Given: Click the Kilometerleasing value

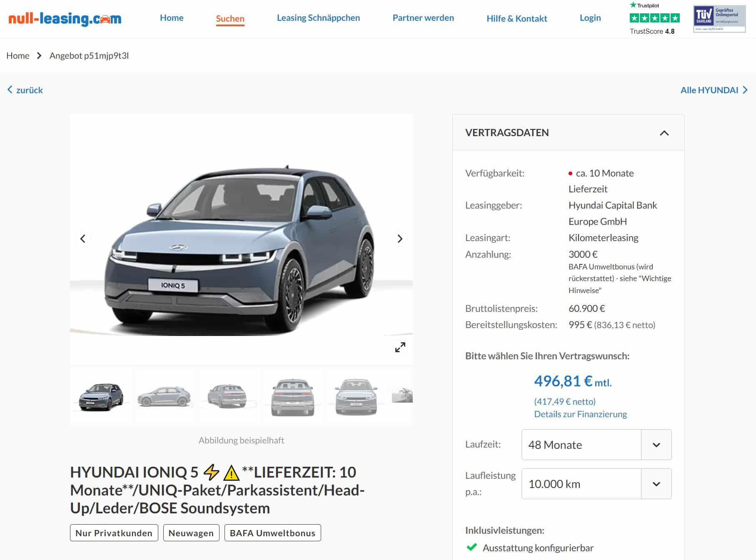Looking at the screenshot, I should click(603, 238).
